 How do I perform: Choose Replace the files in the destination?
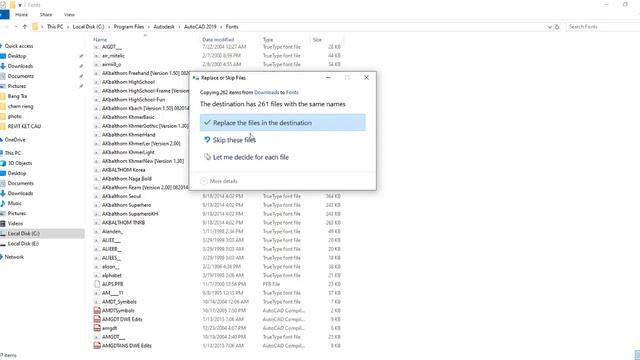tap(282, 122)
